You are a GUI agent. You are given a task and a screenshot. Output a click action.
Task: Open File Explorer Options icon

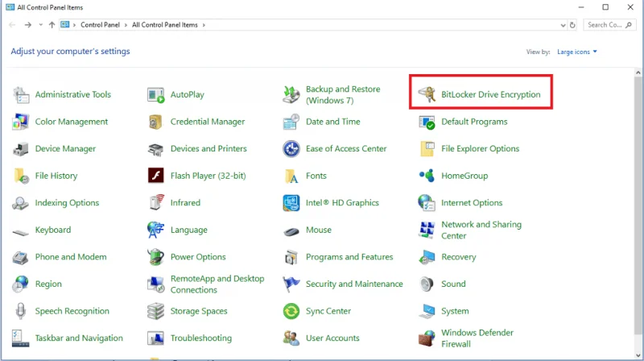[x=427, y=149]
